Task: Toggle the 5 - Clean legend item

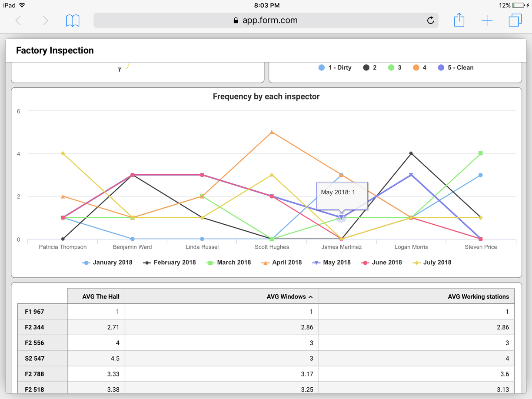Action: 456,68
